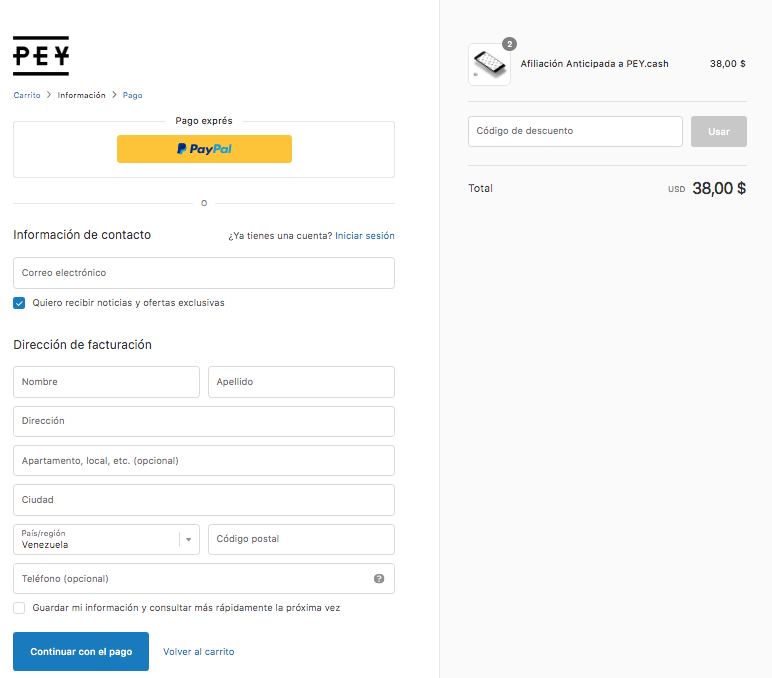Open the País/región dropdown
This screenshot has height=678, width=772.
click(x=106, y=540)
